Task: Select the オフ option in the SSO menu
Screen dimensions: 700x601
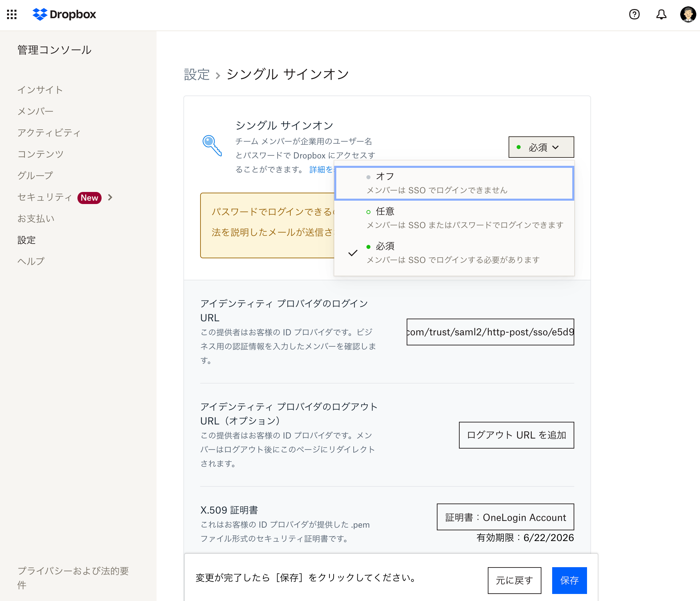Action: (x=454, y=183)
